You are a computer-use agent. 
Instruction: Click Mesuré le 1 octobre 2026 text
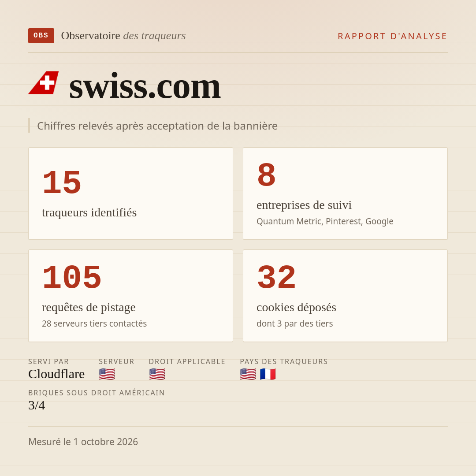(83, 442)
